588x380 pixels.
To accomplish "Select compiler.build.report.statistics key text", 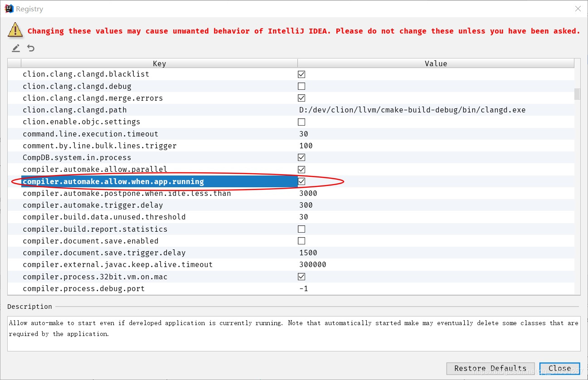I will tap(95, 229).
